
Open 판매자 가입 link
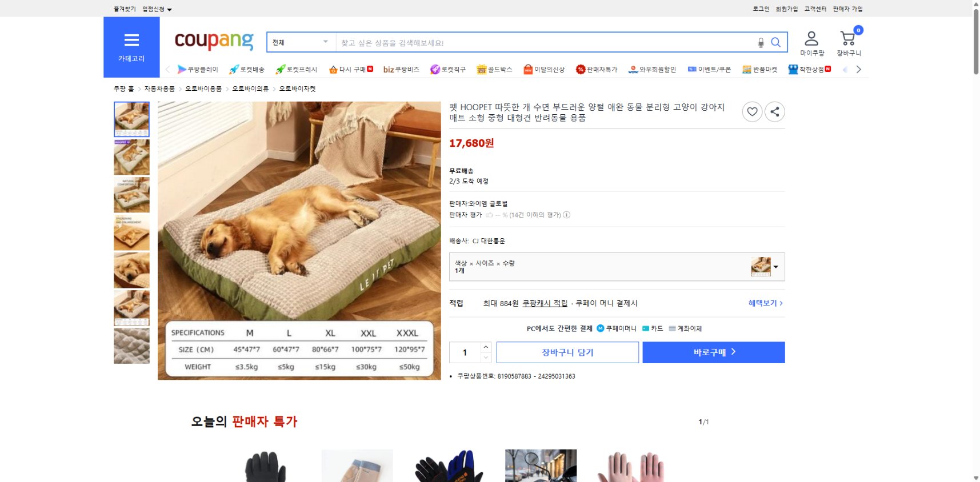tap(847, 9)
